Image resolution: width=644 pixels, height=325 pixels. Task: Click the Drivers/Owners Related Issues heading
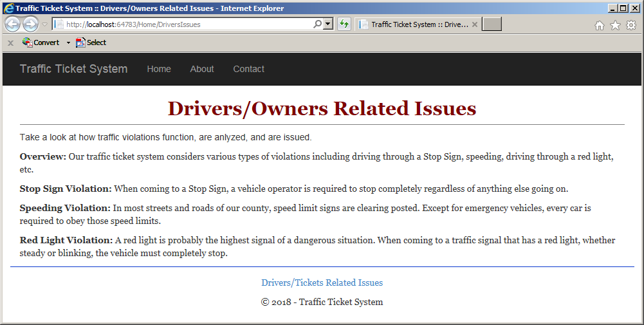tap(322, 109)
